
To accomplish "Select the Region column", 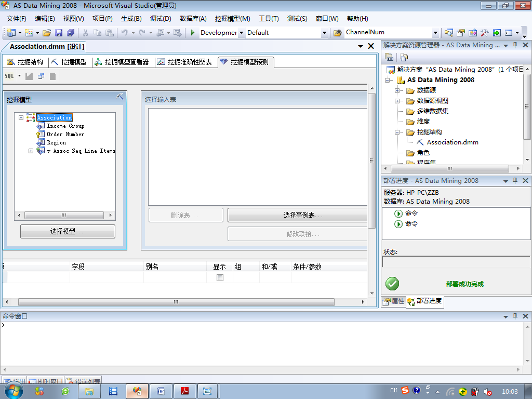I will click(56, 142).
